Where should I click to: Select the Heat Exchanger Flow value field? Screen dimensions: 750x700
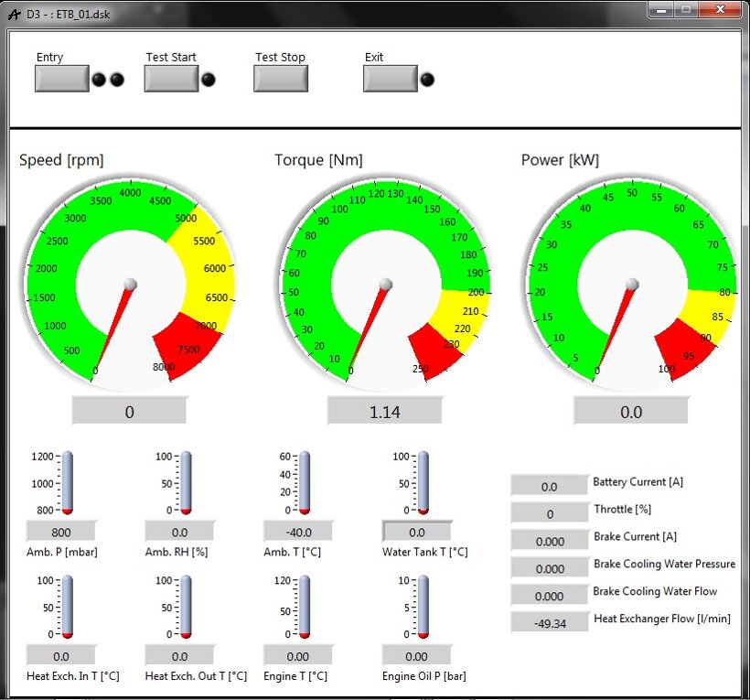(x=549, y=623)
